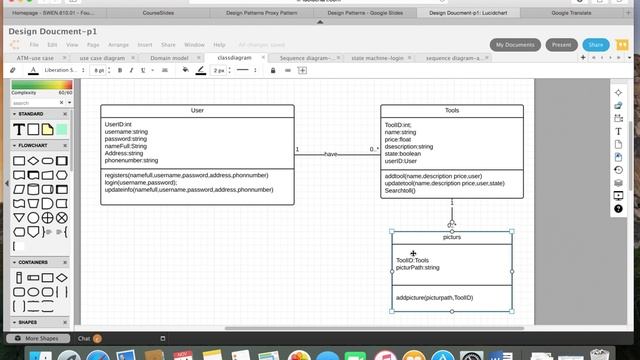The width and height of the screenshot is (640, 360).
Task: Click the add page plus icon
Action: [583, 58]
